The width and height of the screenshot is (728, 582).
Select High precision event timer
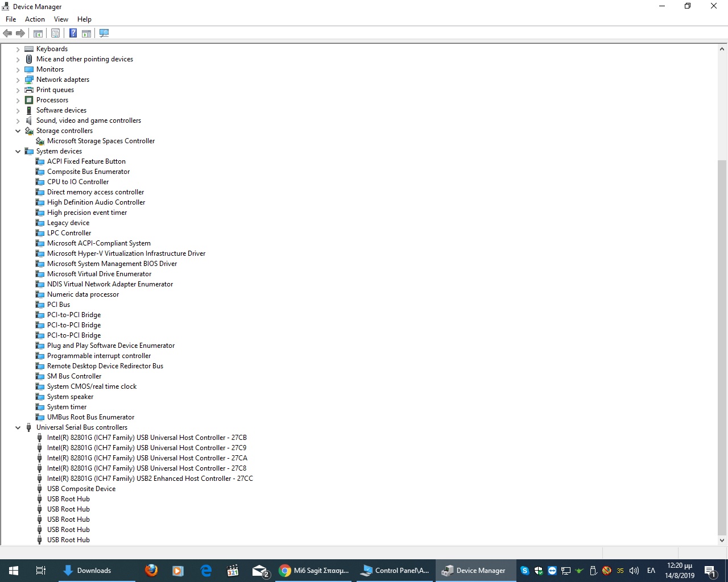tap(87, 213)
